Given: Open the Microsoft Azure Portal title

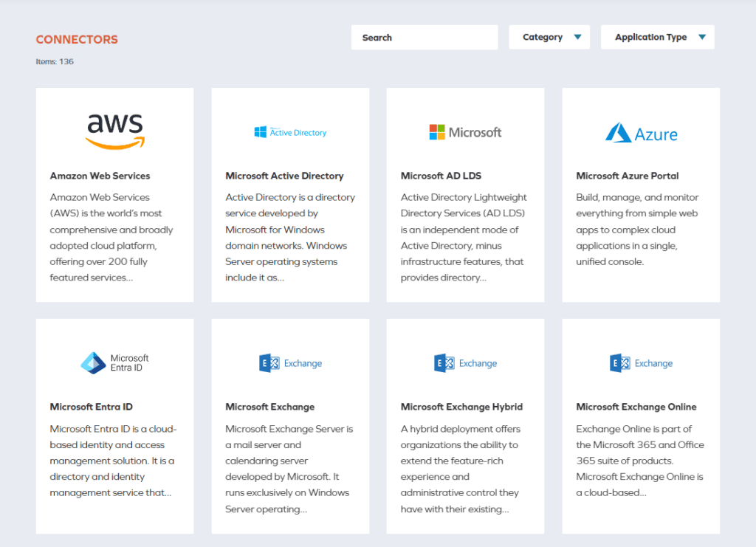Looking at the screenshot, I should [x=627, y=176].
